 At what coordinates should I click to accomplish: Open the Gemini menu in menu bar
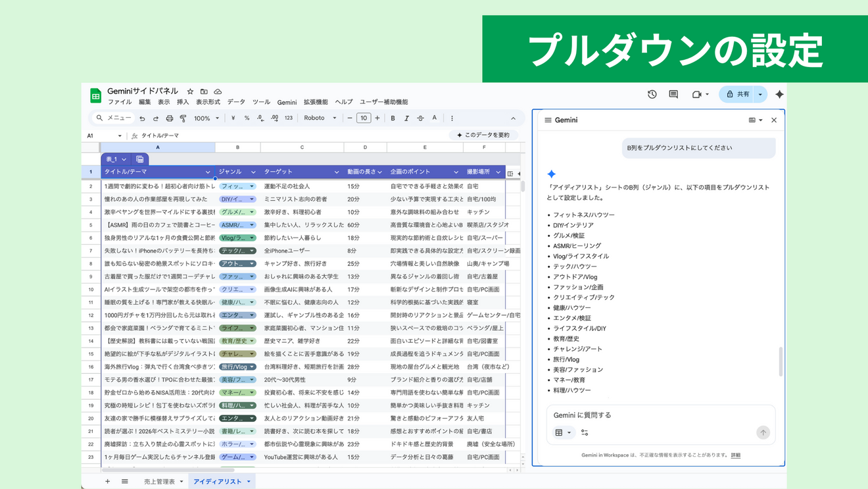287,103
